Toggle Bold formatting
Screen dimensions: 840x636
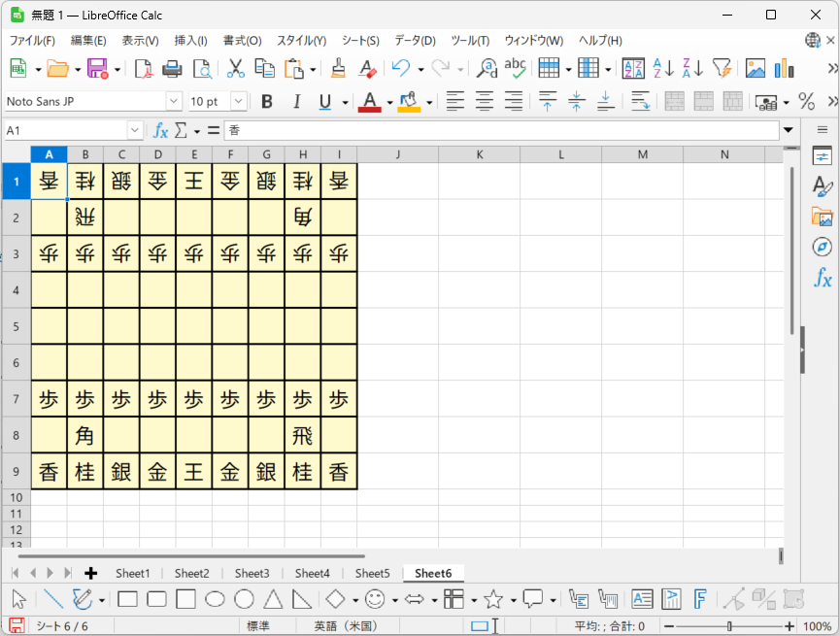coord(267,101)
